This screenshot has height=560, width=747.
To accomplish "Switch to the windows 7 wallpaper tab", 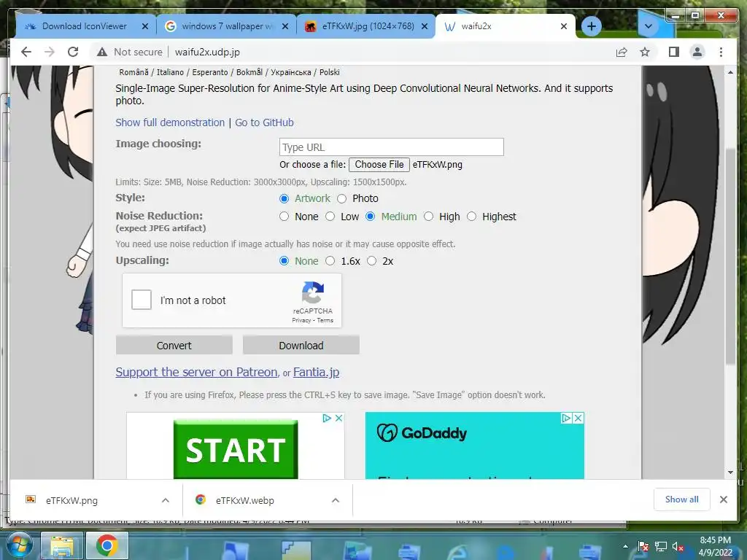I will (226, 26).
